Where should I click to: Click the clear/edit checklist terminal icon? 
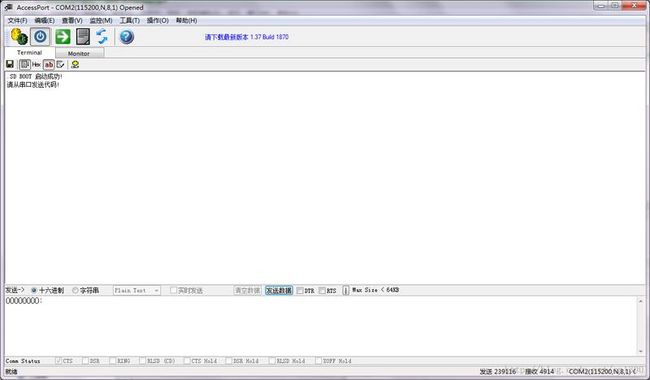(61, 64)
